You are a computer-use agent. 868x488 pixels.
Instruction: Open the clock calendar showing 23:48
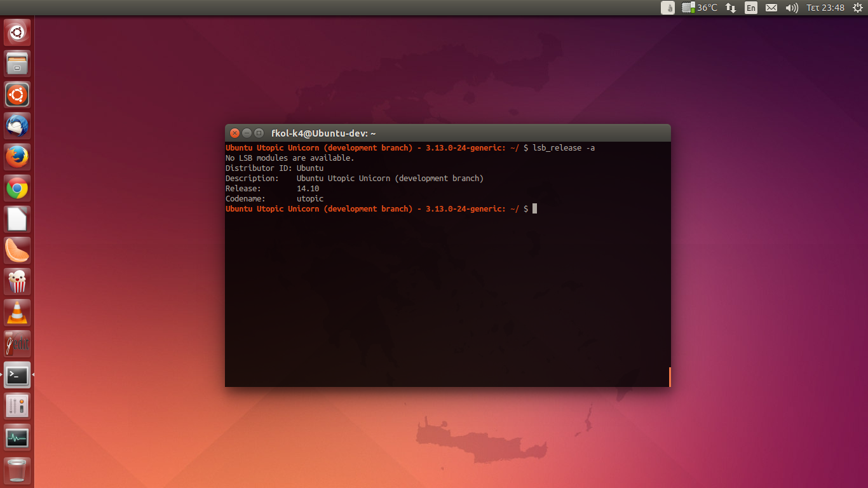point(825,8)
